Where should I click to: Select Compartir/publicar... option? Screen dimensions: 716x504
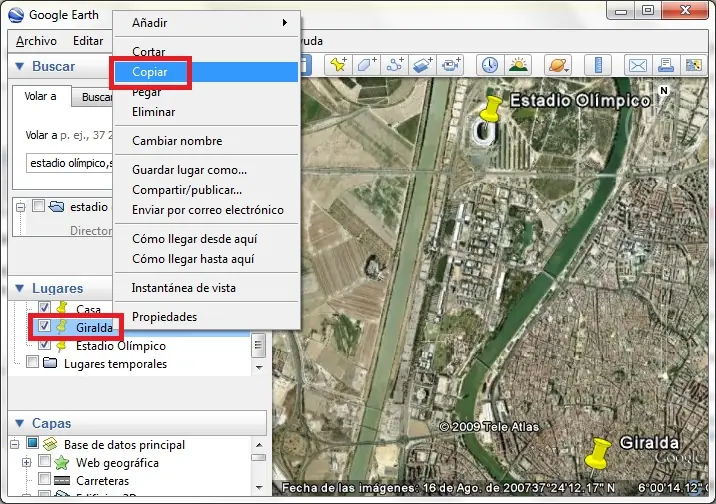206,190
